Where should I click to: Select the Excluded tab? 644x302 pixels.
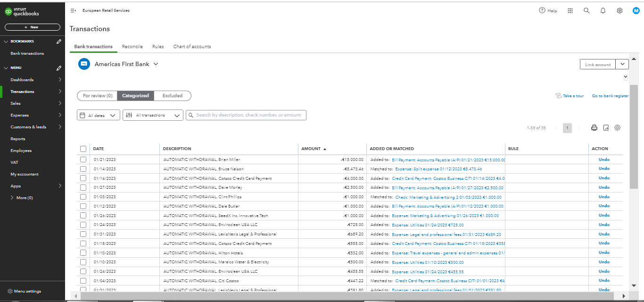(x=173, y=96)
